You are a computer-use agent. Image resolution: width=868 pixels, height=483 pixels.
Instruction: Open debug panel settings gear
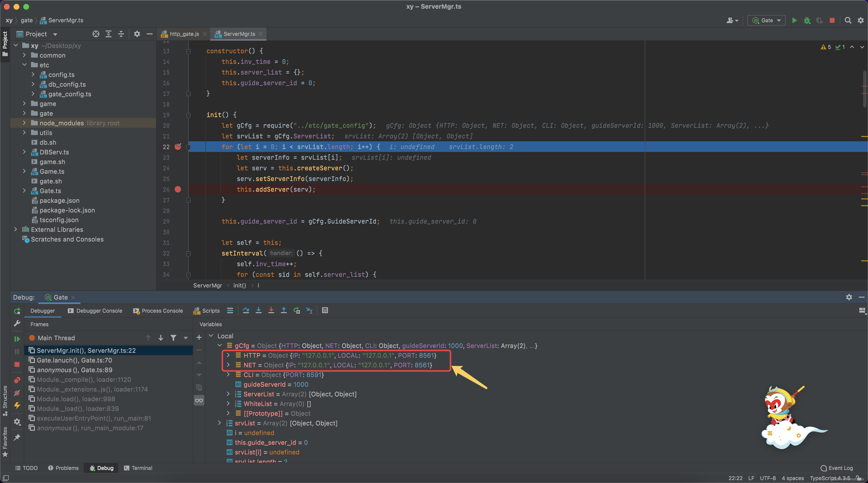(x=849, y=297)
